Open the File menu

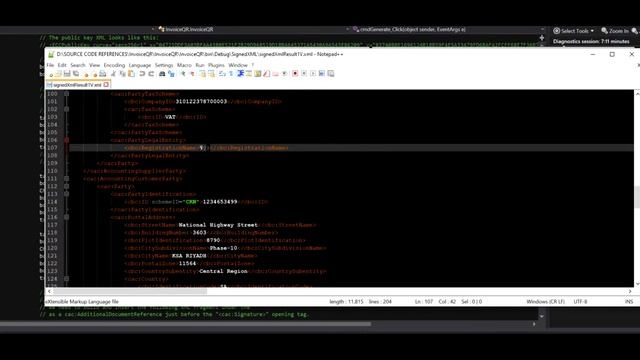coord(50,65)
